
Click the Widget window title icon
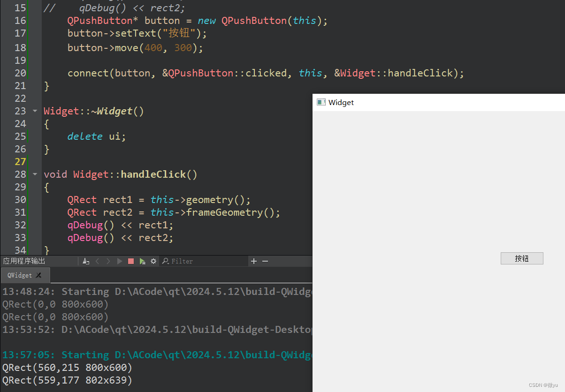[x=321, y=102]
